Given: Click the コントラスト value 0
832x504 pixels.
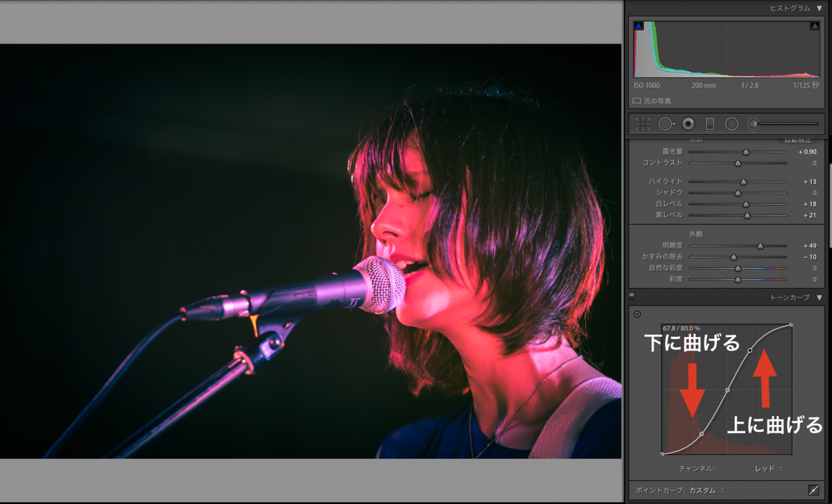Looking at the screenshot, I should [x=815, y=163].
